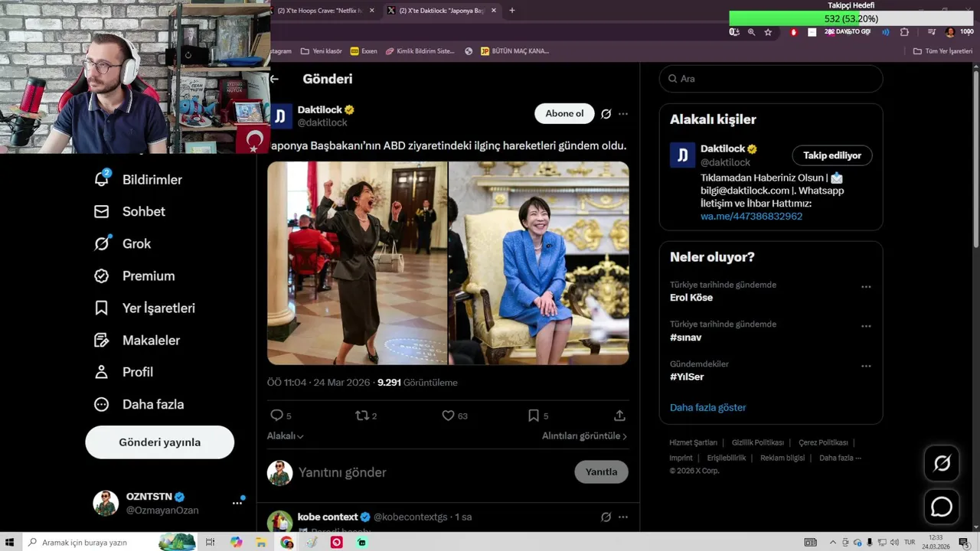Open left photo of woman in black suit

pos(357,262)
